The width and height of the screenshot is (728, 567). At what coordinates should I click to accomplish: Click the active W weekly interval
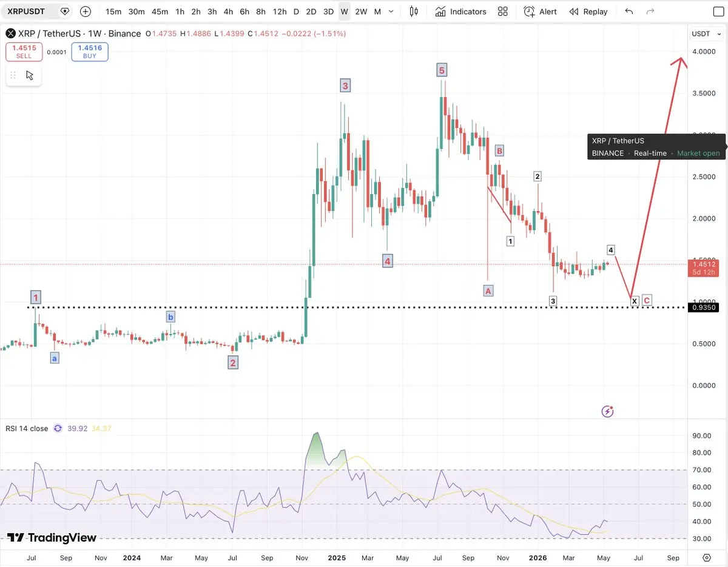345,12
